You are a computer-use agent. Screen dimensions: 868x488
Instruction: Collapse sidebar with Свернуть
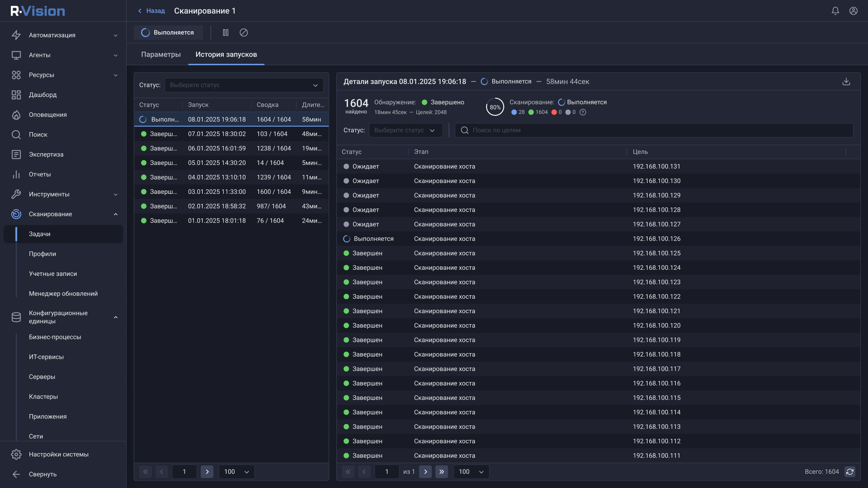pos(42,474)
